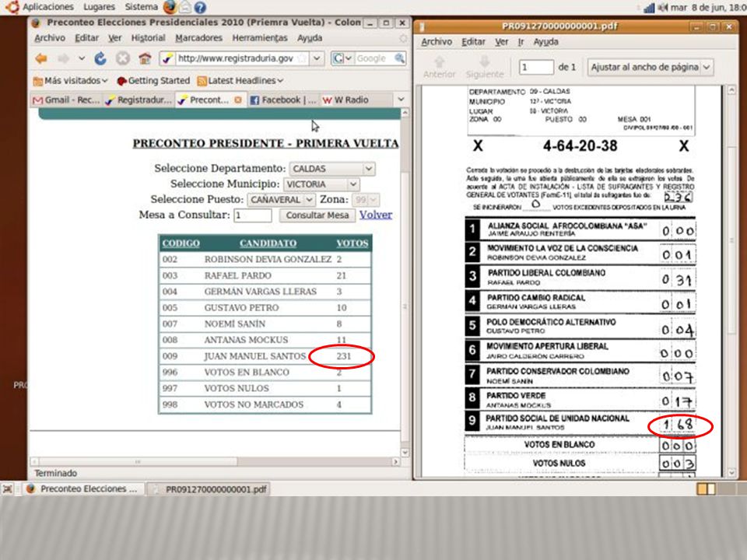Switch to Facebook tab
The image size is (747, 560).
[283, 100]
